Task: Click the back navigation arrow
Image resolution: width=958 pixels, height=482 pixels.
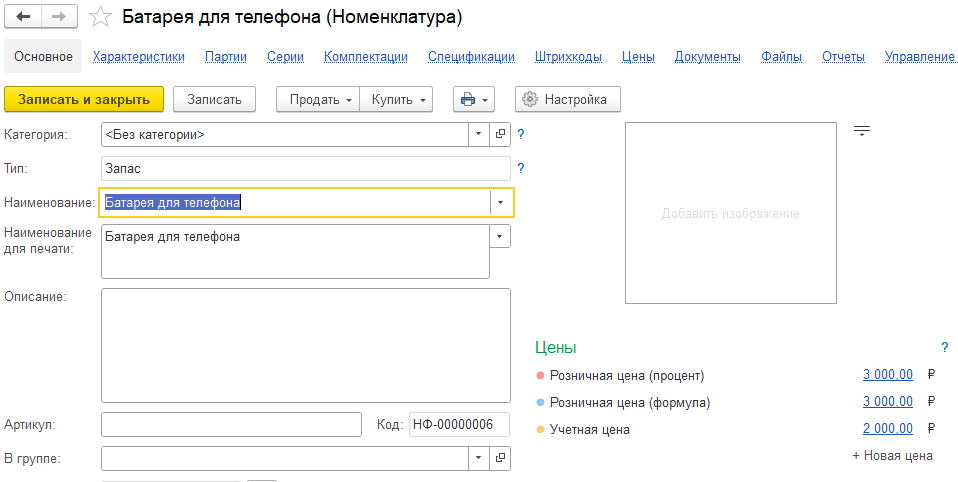Action: pos(23,17)
